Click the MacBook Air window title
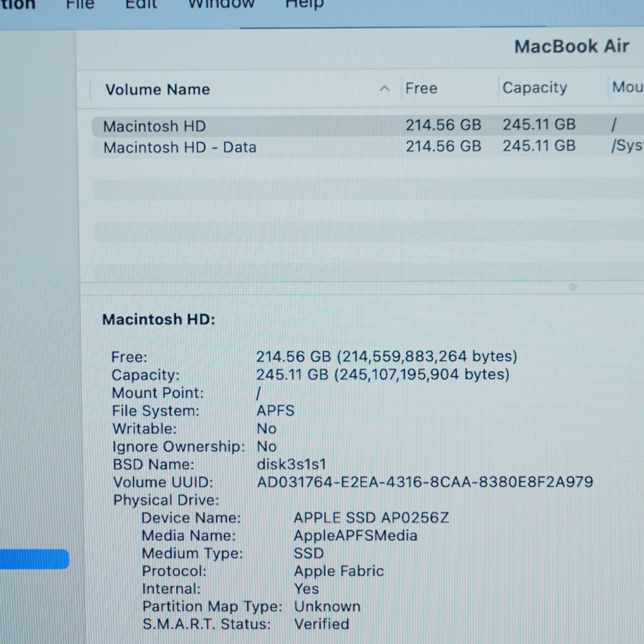644x644 pixels. tap(572, 46)
